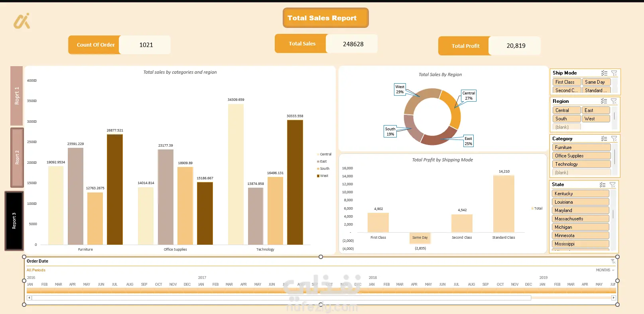The height and width of the screenshot is (314, 644).
Task: Click the Same Day negative profit bar
Action: pyautogui.click(x=420, y=238)
